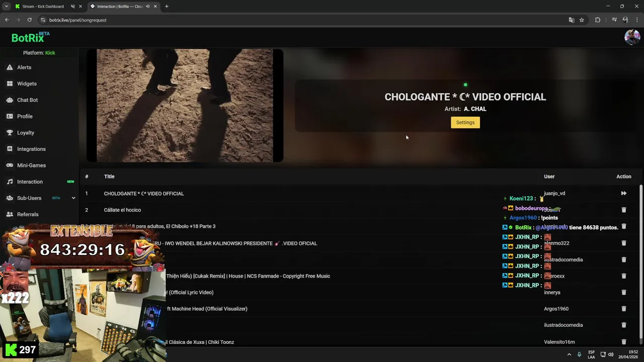Click the playing video thumbnail
Screen dimensions: 644x362
[x=185, y=105]
